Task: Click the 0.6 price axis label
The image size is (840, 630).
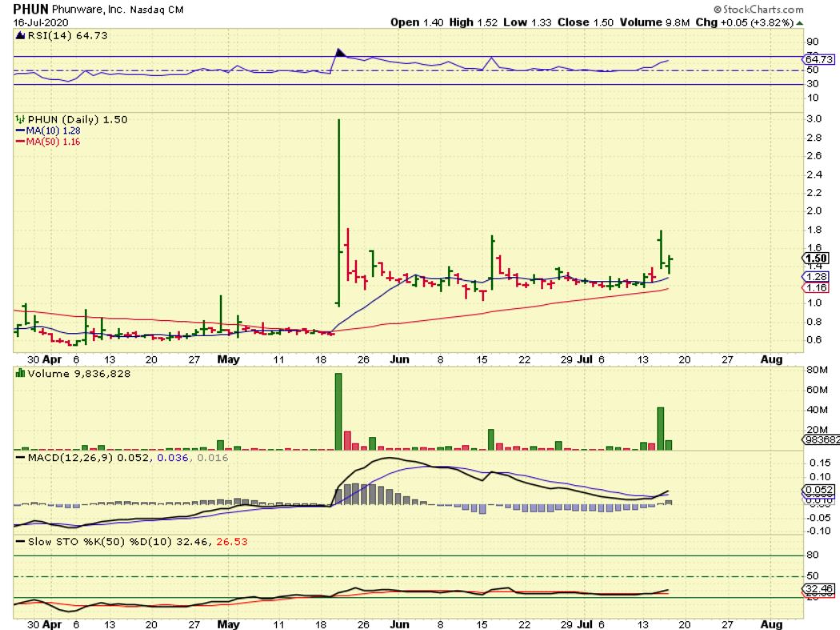Action: (814, 340)
